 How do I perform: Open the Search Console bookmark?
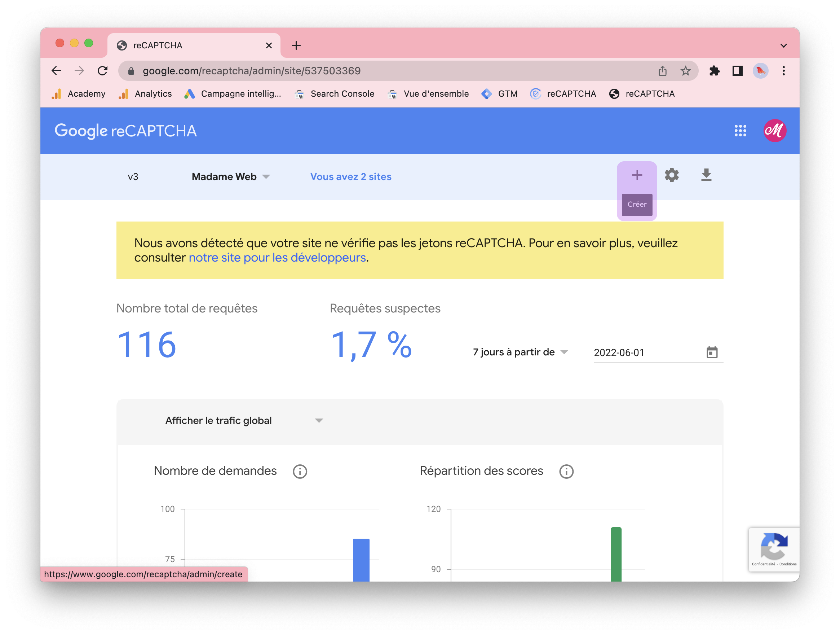tap(334, 94)
